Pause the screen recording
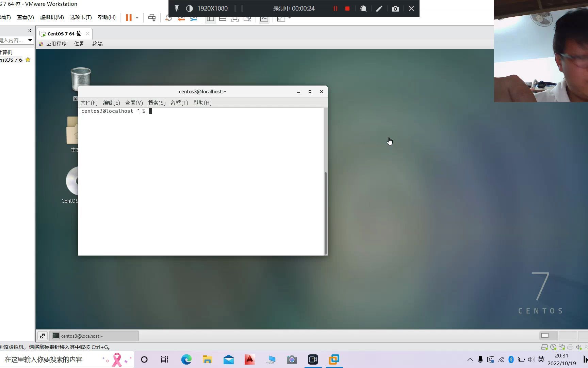Viewport: 588px width, 368px height. tap(335, 9)
